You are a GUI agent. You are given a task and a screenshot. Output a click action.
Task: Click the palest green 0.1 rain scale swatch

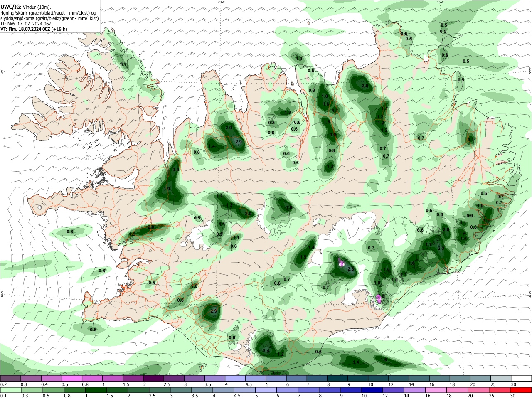pos(10,390)
